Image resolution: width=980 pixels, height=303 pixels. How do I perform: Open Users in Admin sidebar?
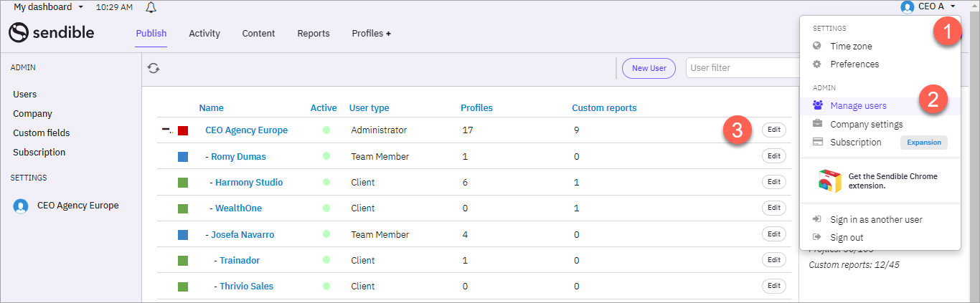(x=25, y=94)
